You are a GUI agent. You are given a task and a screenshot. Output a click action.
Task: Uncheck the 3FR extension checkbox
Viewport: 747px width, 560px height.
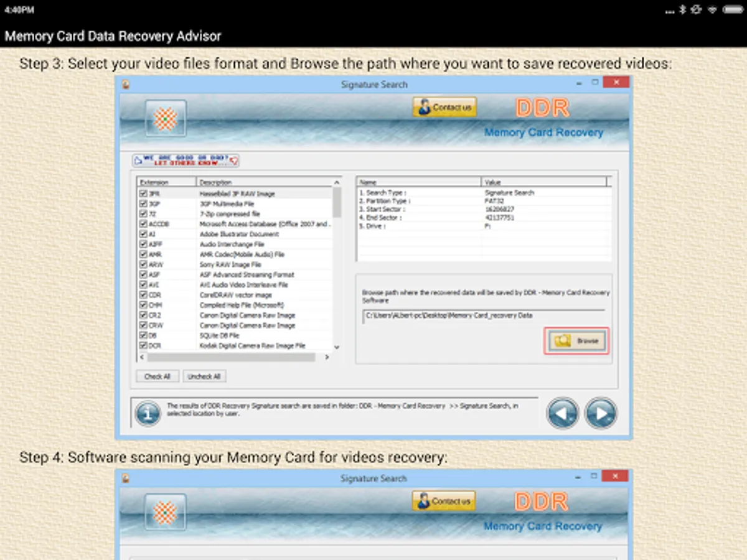pos(143,194)
